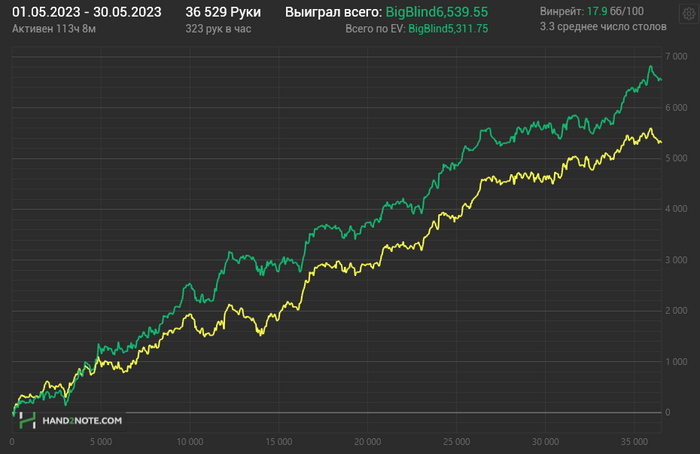Click '3.3 среднее число столов' text
This screenshot has width=700, height=454.
click(603, 27)
